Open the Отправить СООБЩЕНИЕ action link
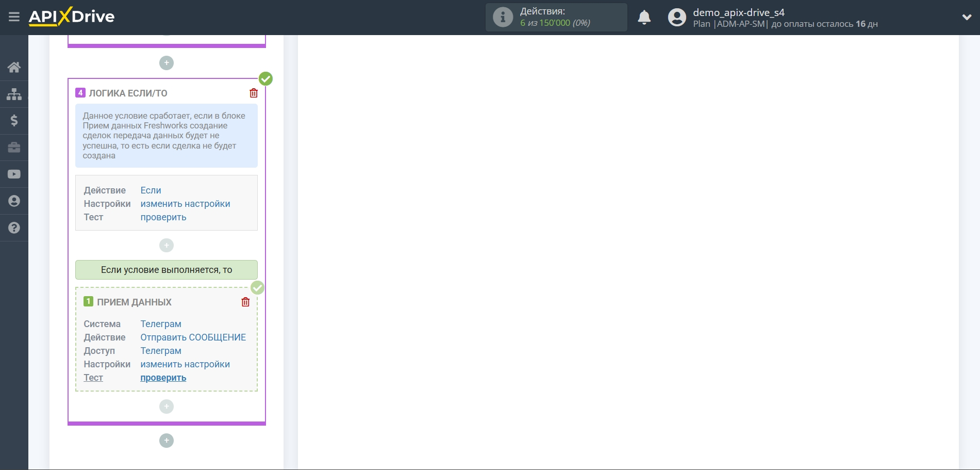The height and width of the screenshot is (470, 980). click(x=193, y=337)
